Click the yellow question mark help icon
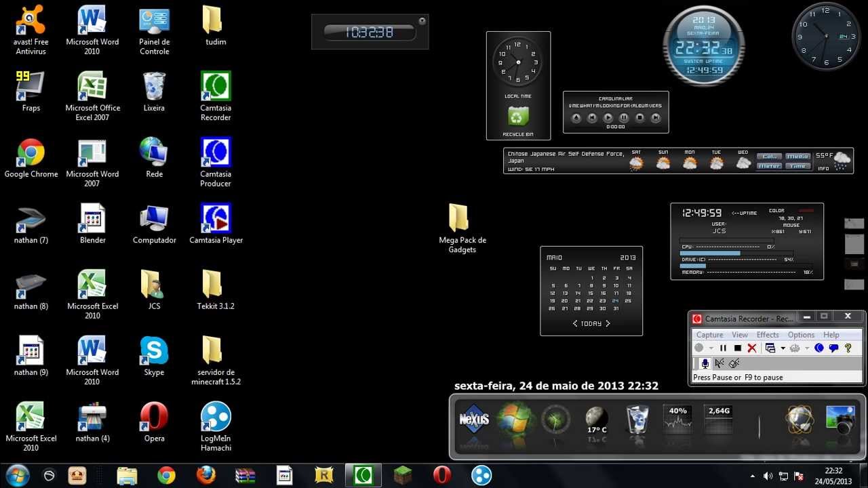The width and height of the screenshot is (868, 488). [x=848, y=348]
